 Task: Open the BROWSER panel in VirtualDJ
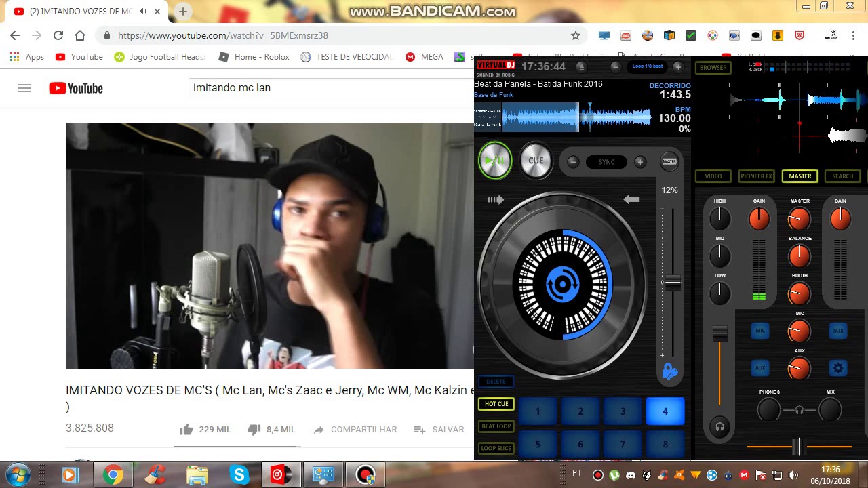click(713, 68)
